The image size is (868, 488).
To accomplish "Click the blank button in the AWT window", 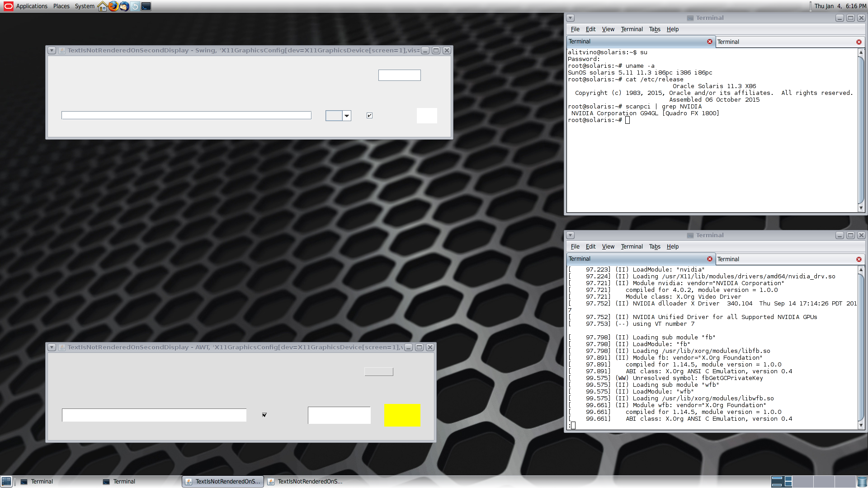I will (378, 371).
